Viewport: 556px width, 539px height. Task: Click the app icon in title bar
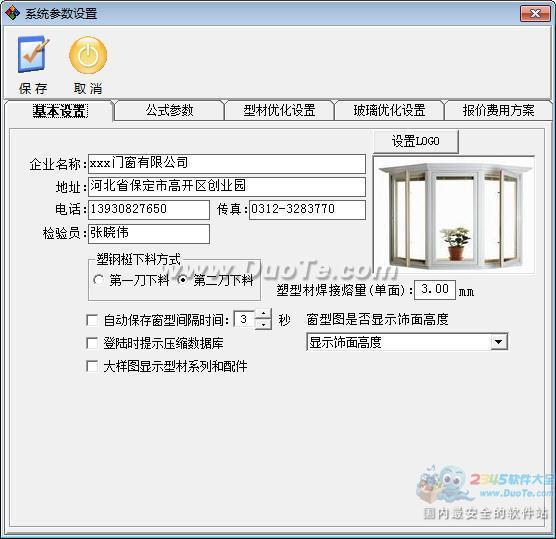12,13
